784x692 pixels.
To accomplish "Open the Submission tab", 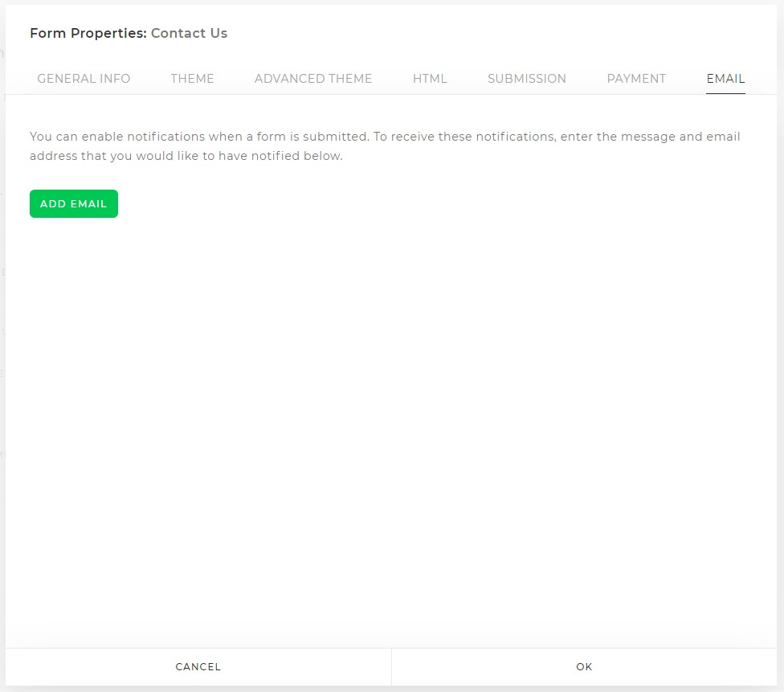I will (x=526, y=79).
